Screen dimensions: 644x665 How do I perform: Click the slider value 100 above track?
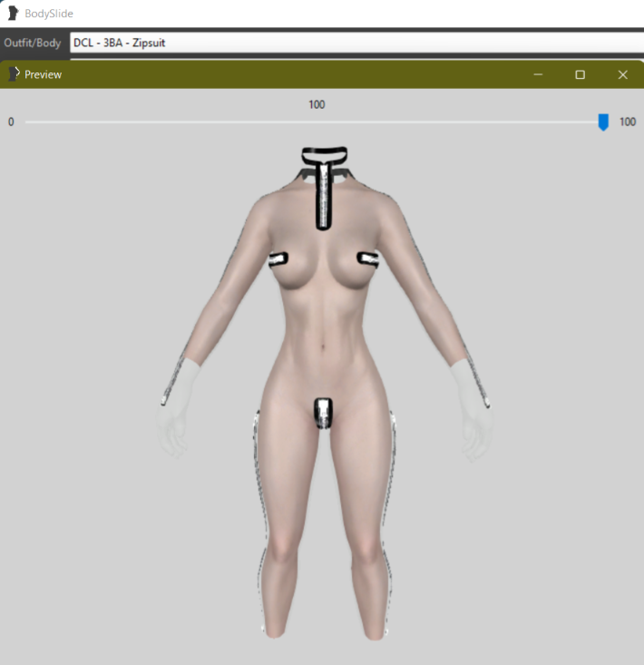click(x=317, y=104)
